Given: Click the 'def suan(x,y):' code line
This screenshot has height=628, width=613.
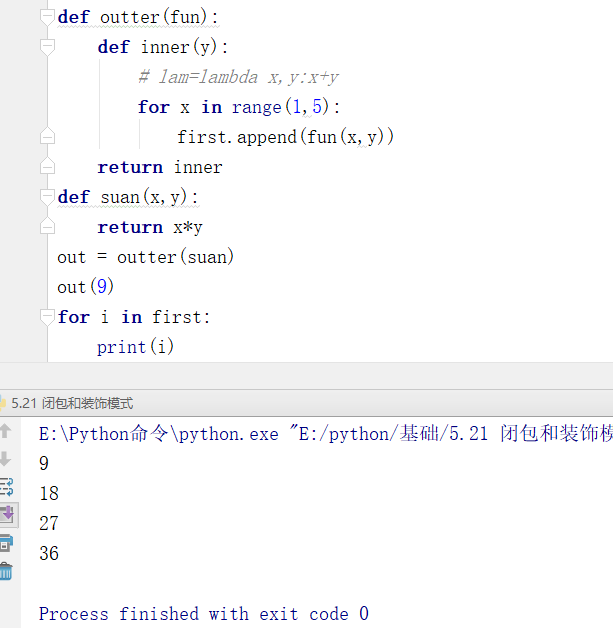Looking at the screenshot, I should coord(128,197).
